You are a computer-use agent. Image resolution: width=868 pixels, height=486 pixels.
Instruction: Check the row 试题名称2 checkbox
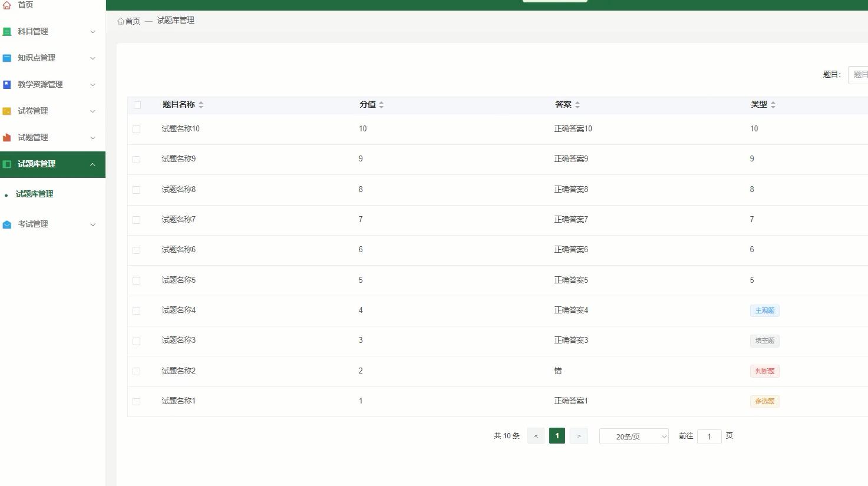click(x=137, y=371)
